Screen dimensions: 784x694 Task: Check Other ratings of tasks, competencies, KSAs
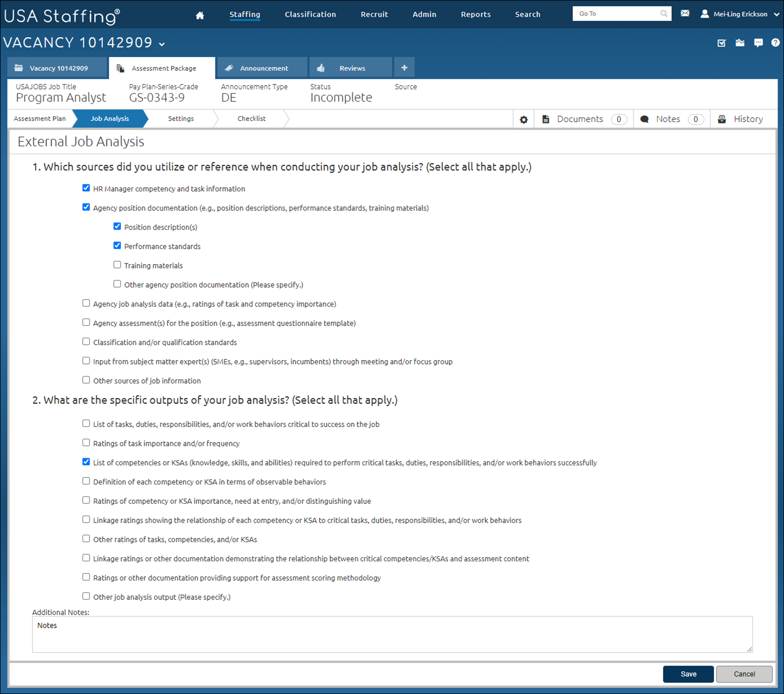pos(86,539)
